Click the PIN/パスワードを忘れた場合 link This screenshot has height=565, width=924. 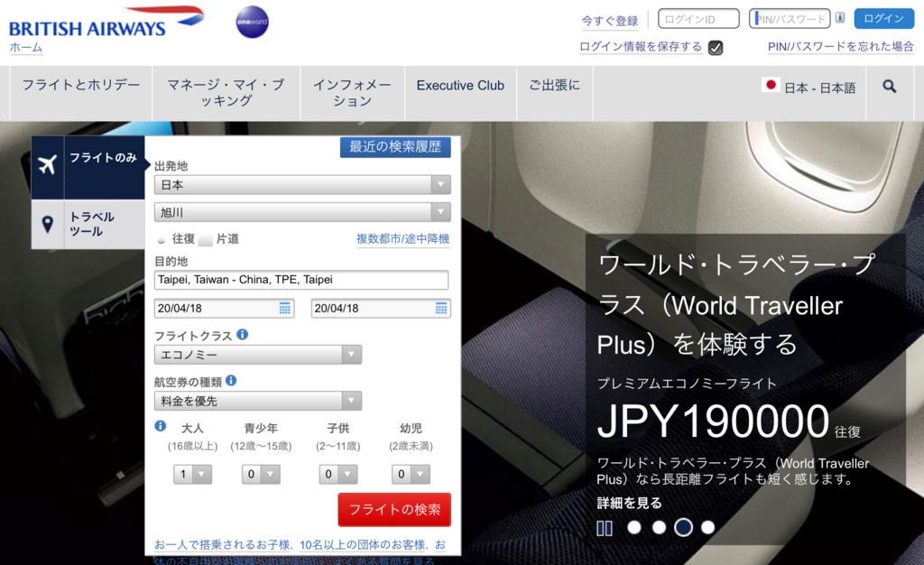click(x=841, y=47)
